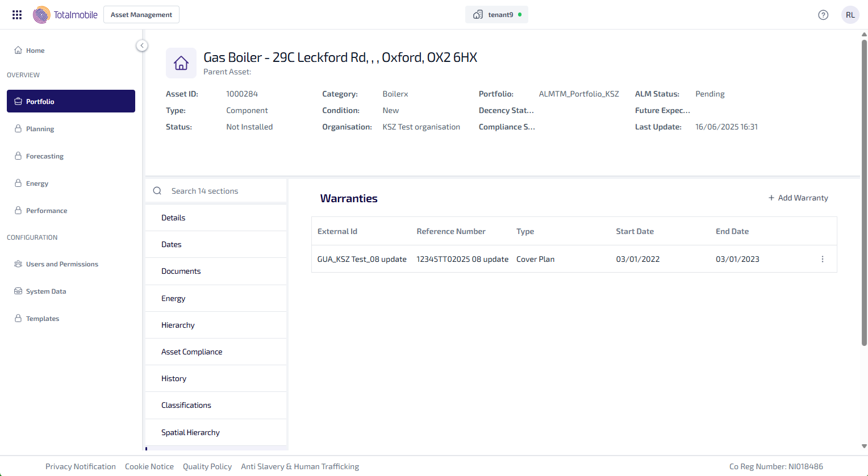Click the Add Warranty button

798,198
